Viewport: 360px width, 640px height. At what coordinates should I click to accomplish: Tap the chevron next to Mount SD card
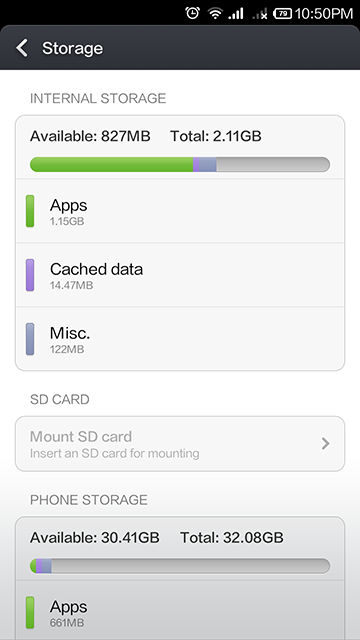pyautogui.click(x=325, y=443)
